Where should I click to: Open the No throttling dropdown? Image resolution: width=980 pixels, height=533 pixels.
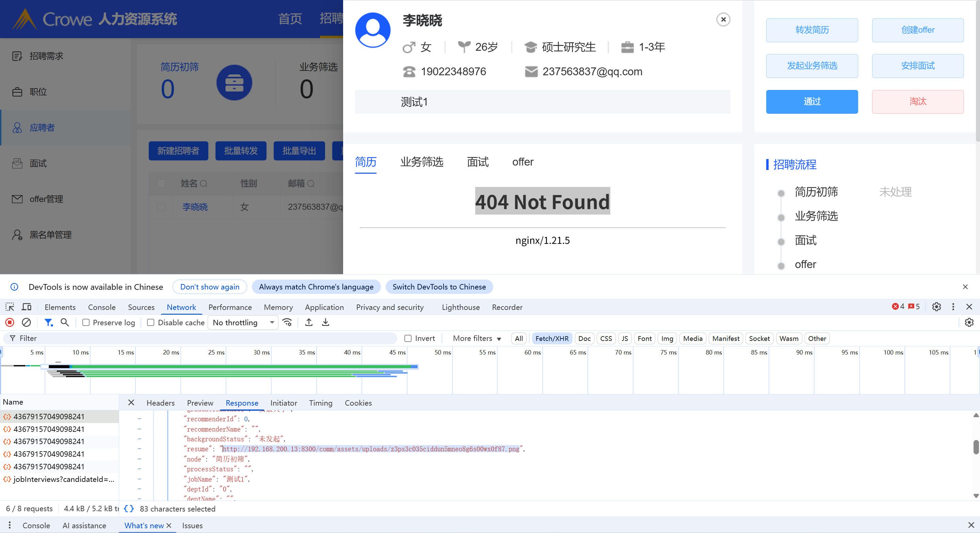point(243,323)
